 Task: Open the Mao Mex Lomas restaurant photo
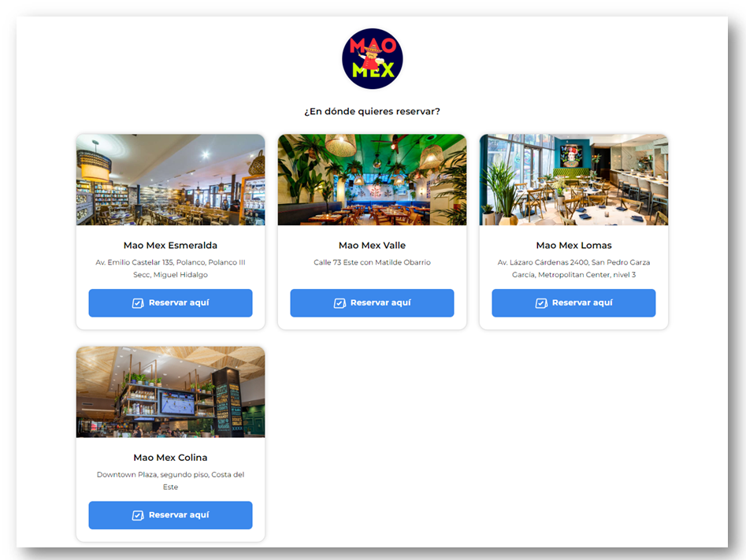click(573, 180)
